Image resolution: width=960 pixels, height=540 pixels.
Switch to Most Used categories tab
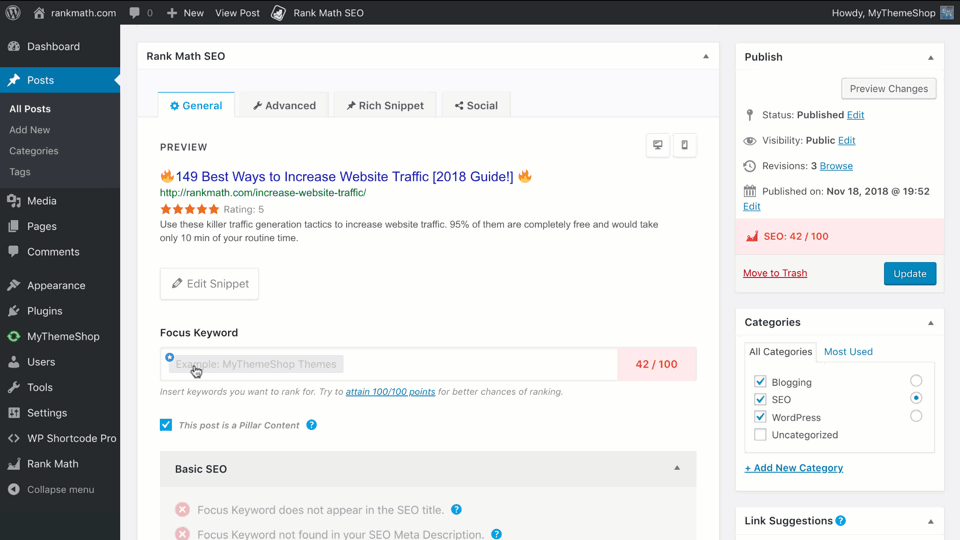(848, 351)
